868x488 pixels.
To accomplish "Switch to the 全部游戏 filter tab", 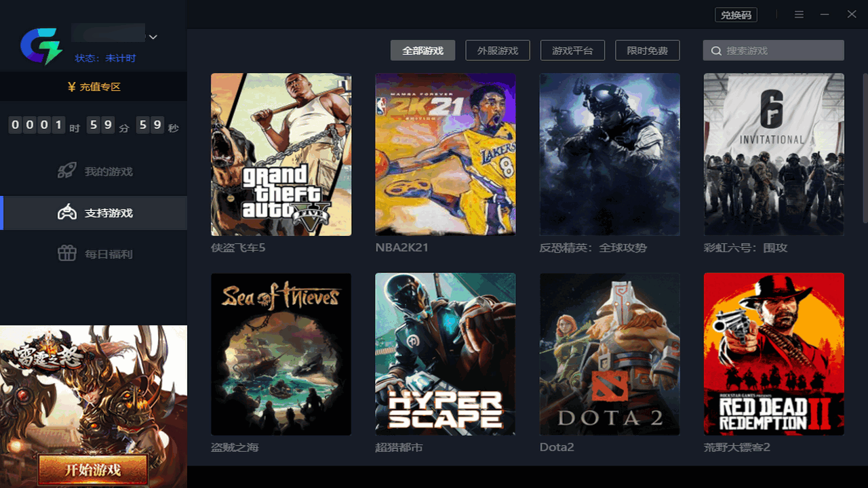I will click(422, 50).
